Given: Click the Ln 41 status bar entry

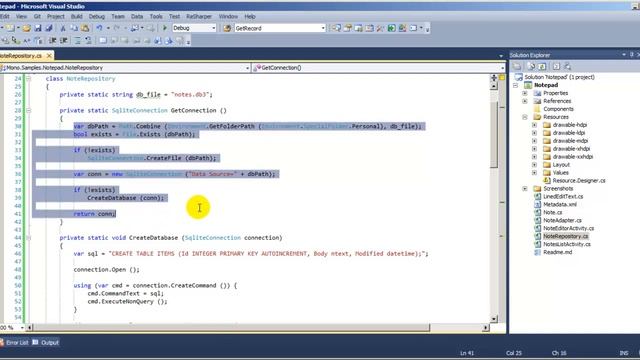Looking at the screenshot, I should [x=467, y=353].
